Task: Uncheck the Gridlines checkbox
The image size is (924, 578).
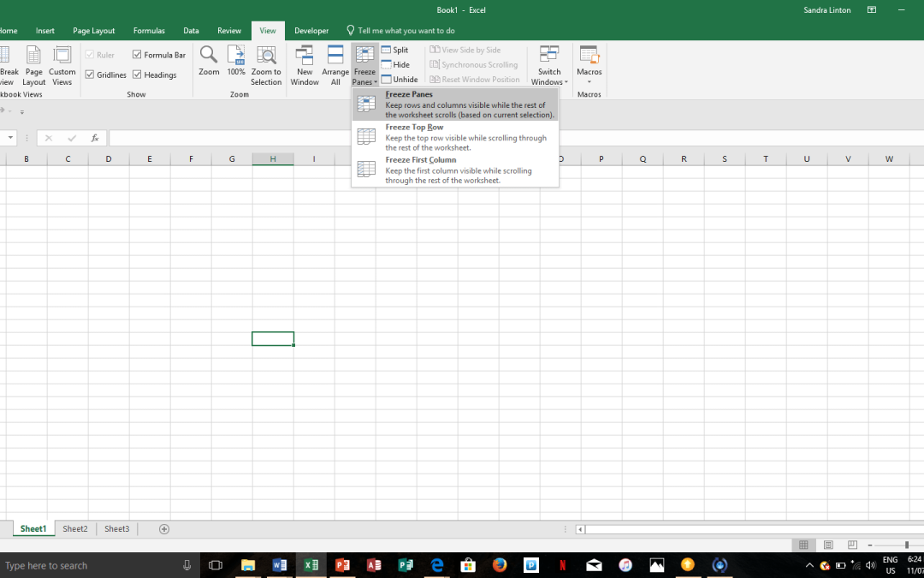Action: click(x=90, y=74)
